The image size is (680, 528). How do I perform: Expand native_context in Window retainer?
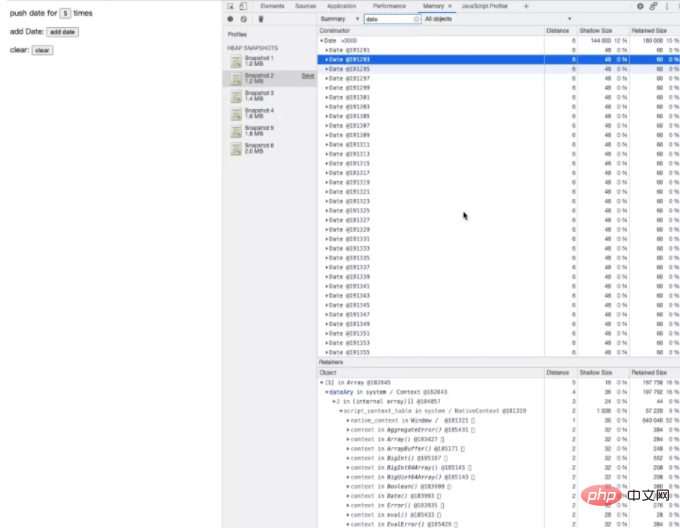point(348,420)
